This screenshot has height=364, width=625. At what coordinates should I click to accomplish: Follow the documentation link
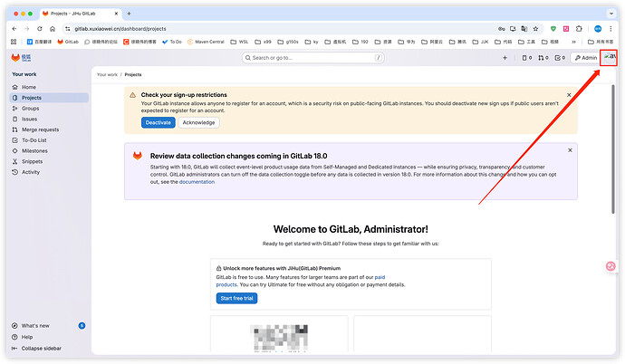click(x=197, y=182)
